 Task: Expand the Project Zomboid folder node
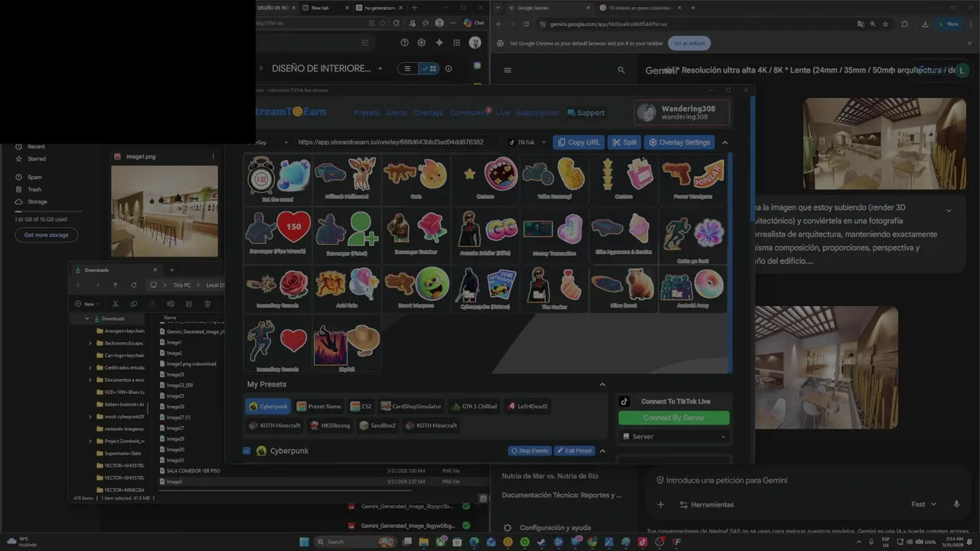(90, 441)
